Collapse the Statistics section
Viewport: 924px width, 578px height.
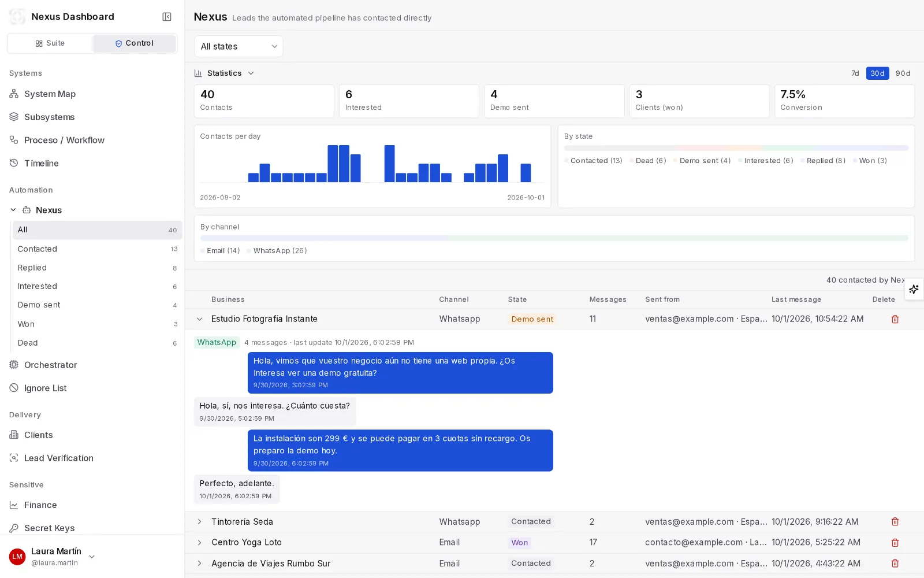point(224,73)
